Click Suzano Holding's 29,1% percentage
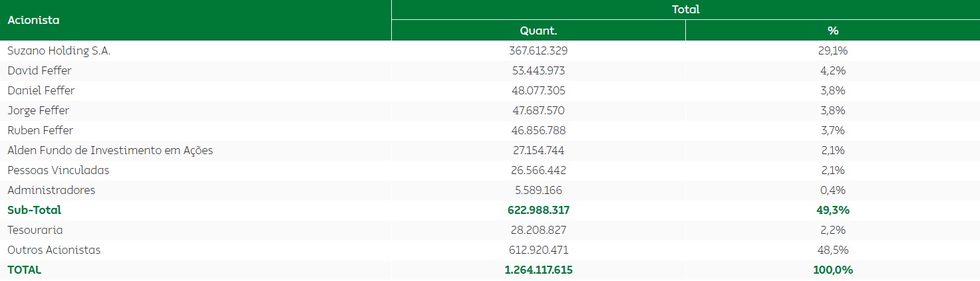The image size is (980, 281). tap(832, 50)
